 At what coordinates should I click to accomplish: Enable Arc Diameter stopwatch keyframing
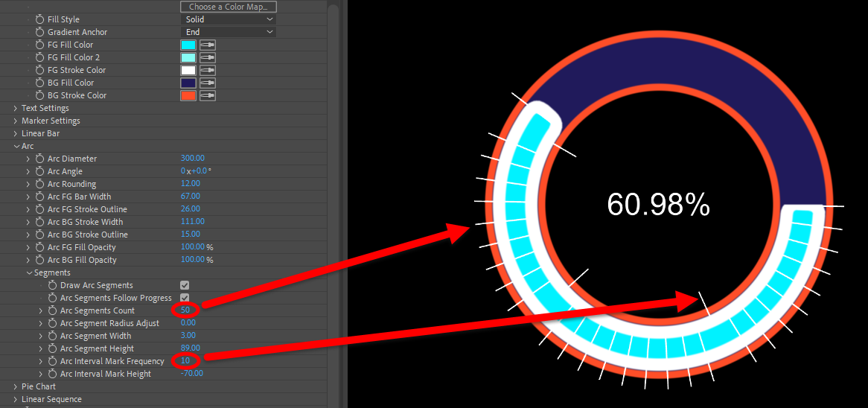[40, 159]
